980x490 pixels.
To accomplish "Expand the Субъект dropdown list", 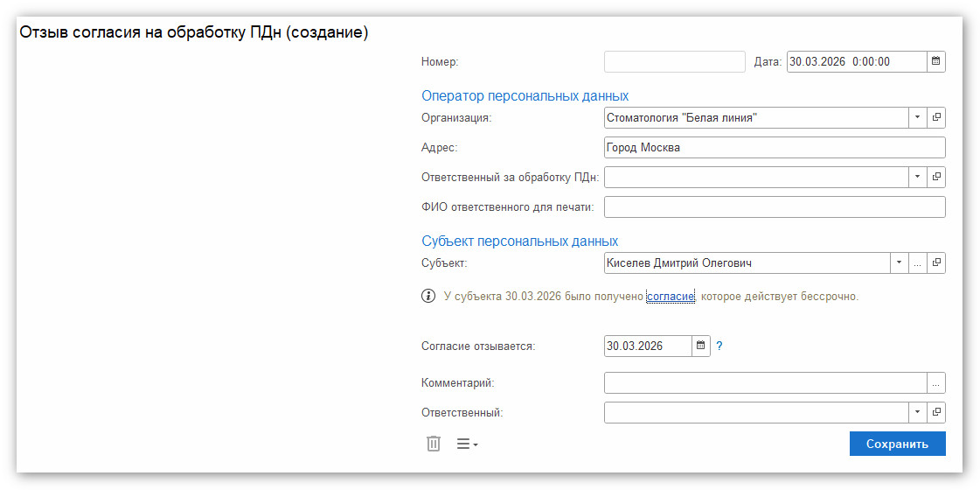I will coord(899,263).
